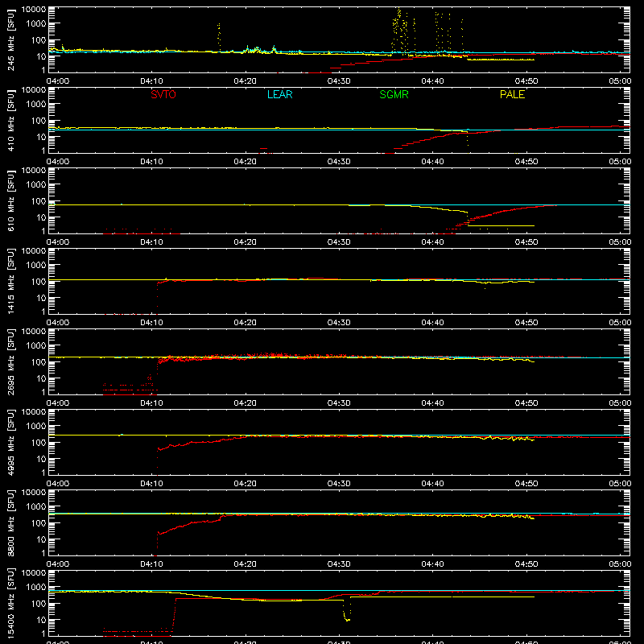Click 04:50 time label under 610 MHz panel

(x=526, y=242)
